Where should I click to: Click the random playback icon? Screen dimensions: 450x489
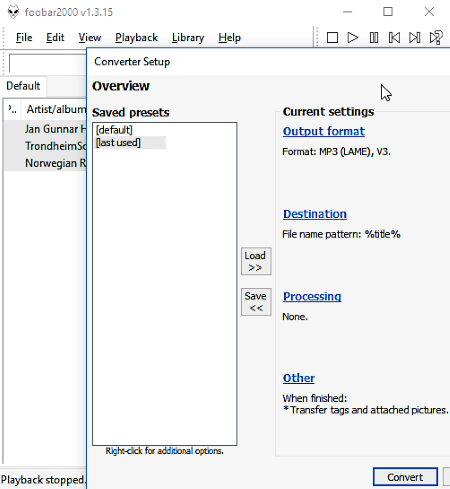[x=436, y=38]
